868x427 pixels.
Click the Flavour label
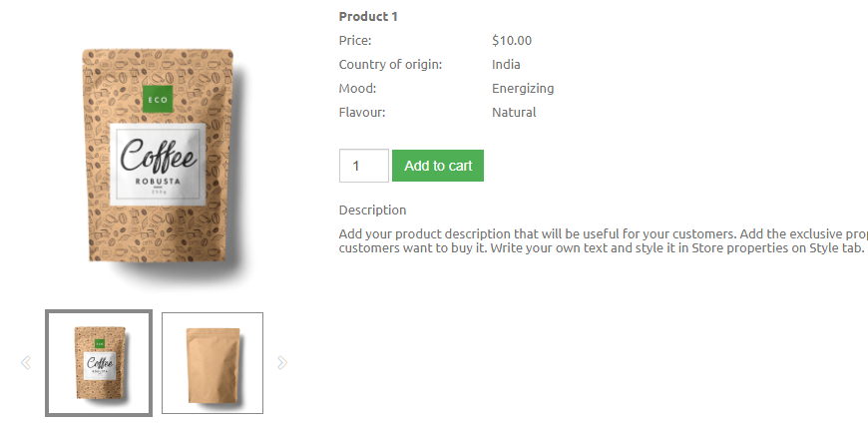(x=362, y=113)
